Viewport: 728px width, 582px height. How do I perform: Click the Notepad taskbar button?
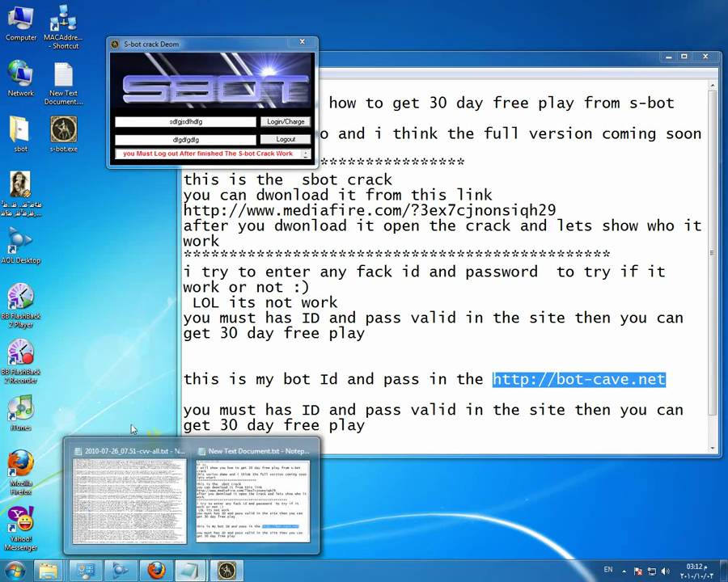point(191,571)
